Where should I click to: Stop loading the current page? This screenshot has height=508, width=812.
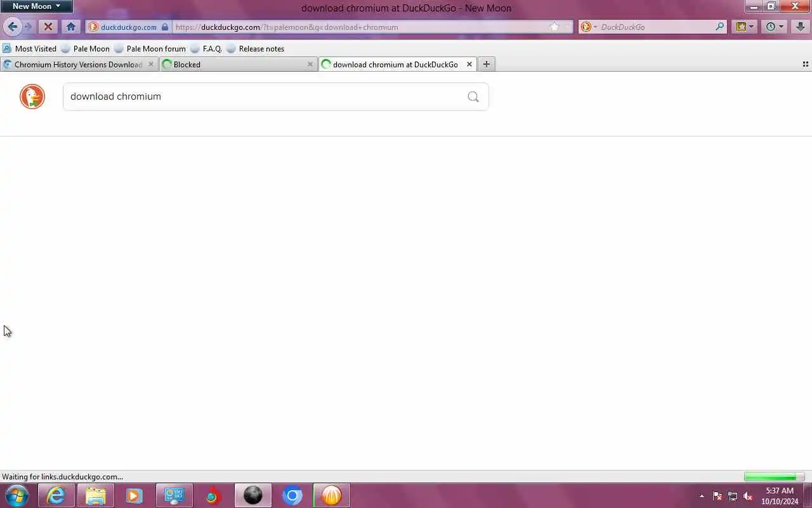point(48,27)
